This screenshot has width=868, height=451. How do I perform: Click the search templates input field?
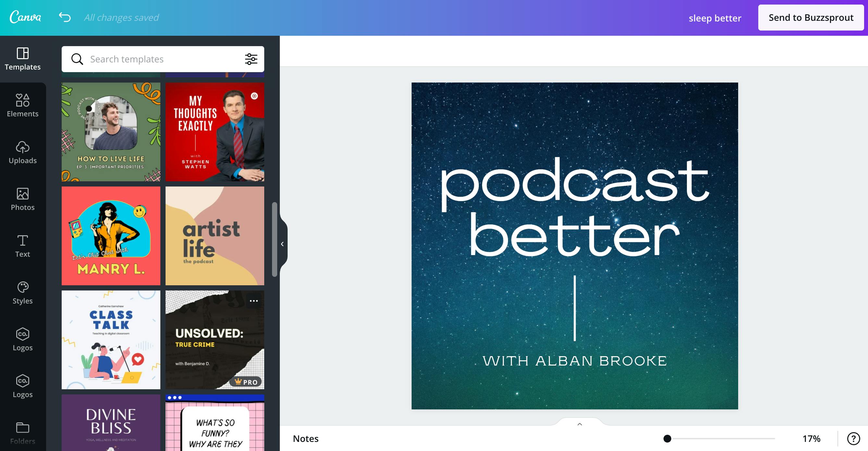[163, 58]
